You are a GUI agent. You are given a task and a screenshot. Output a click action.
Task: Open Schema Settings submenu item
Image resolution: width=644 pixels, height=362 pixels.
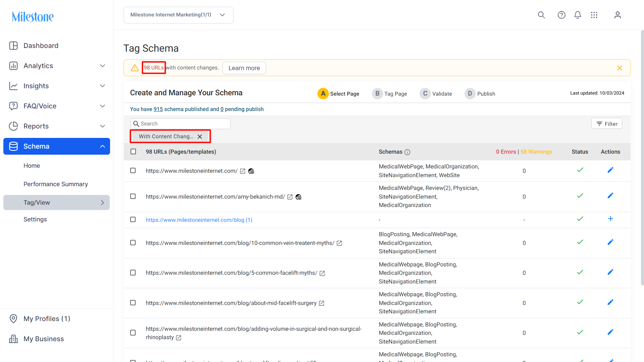pyautogui.click(x=35, y=219)
